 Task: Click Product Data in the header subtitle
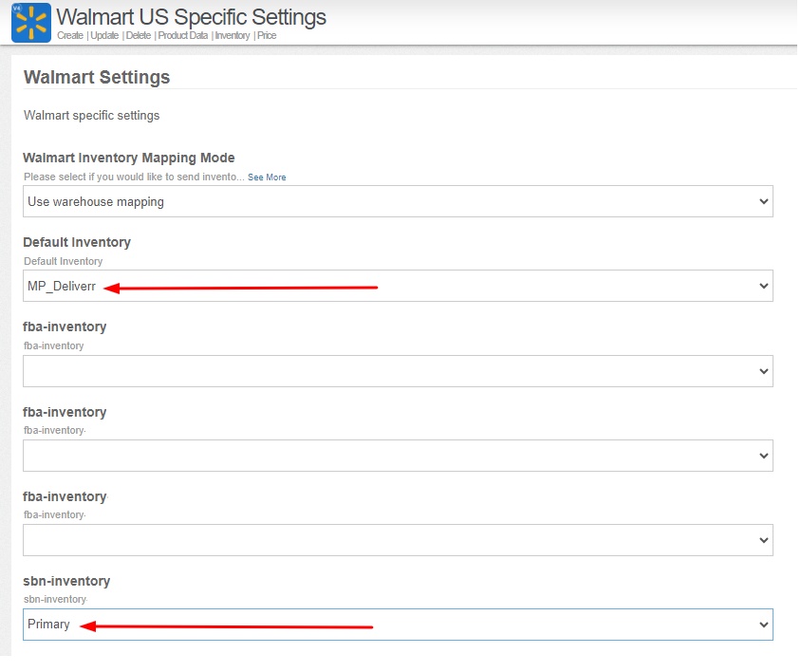coord(182,35)
